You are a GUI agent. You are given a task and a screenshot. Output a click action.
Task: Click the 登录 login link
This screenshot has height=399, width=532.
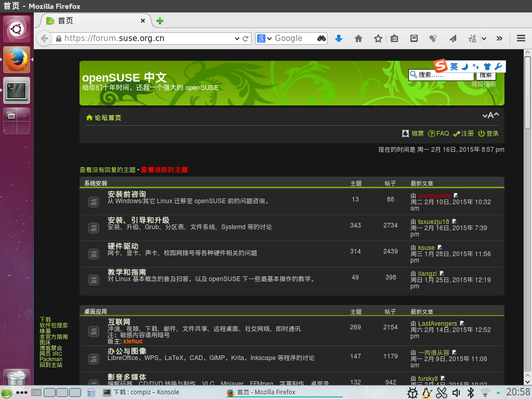click(493, 134)
